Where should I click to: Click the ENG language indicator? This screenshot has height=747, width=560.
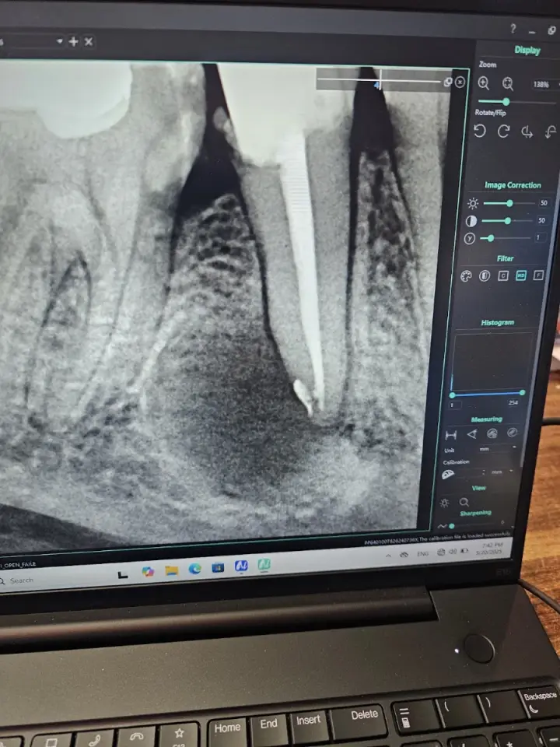pos(422,553)
